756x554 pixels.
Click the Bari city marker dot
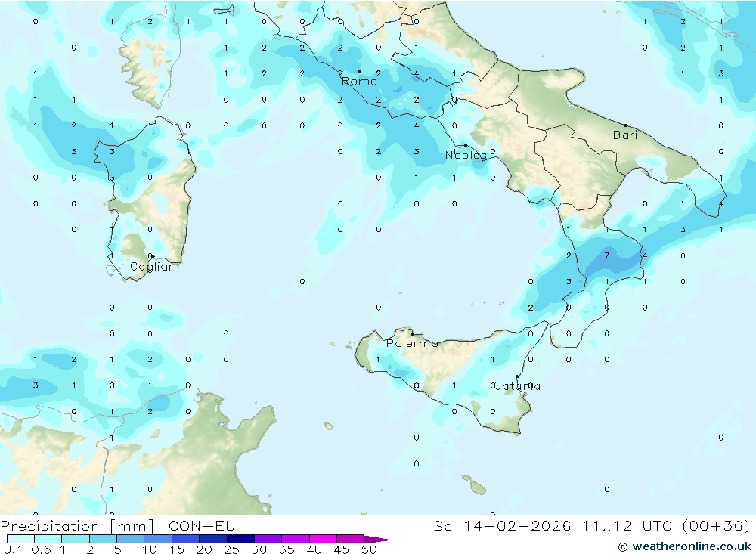(625, 125)
